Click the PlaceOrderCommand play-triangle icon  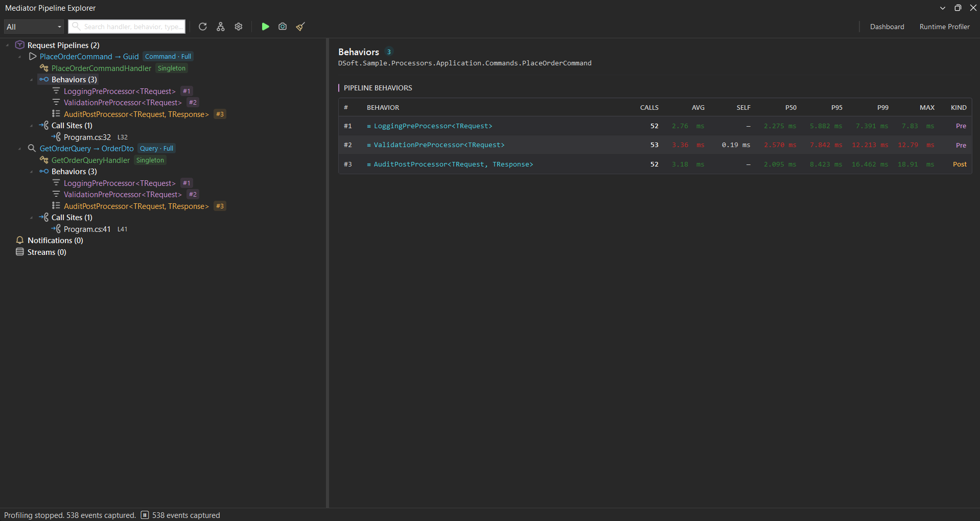pos(33,56)
